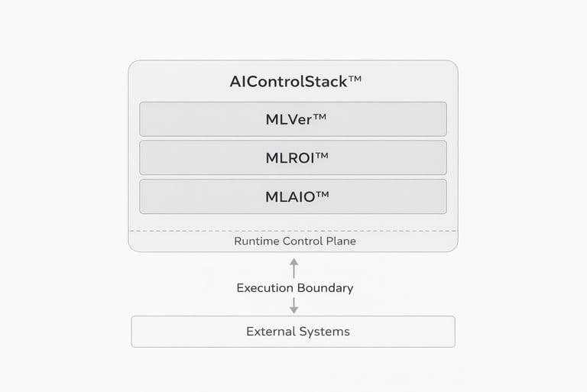587x392 pixels.
Task: Click the word Boundary between the arrows
Action: [326, 288]
